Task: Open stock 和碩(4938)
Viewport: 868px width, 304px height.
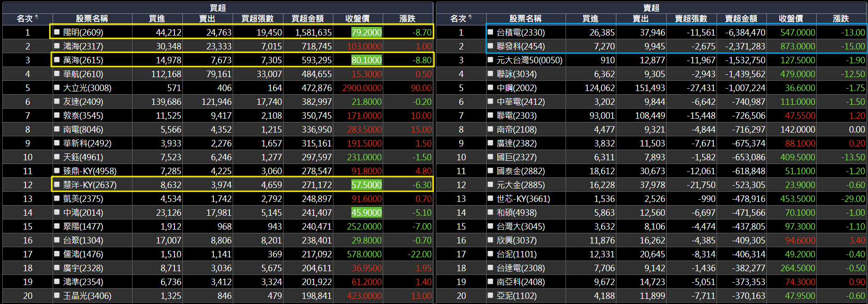Action: coord(517,213)
